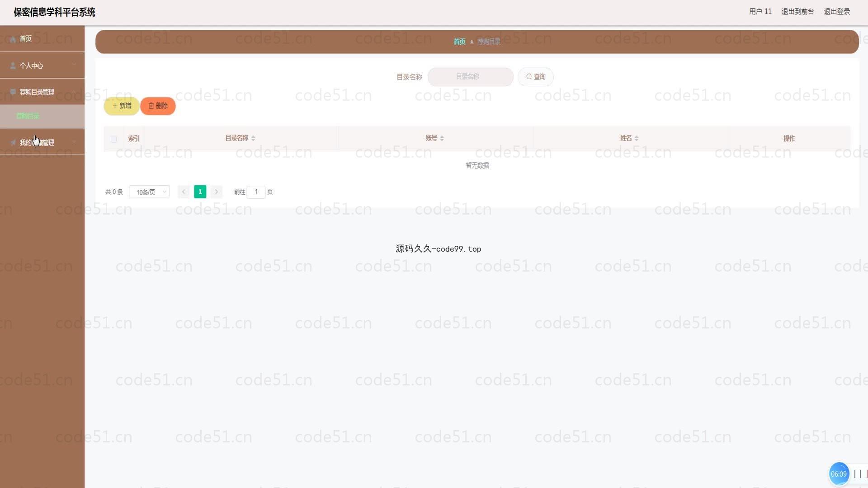Go to the previous page arrow

[x=184, y=192]
